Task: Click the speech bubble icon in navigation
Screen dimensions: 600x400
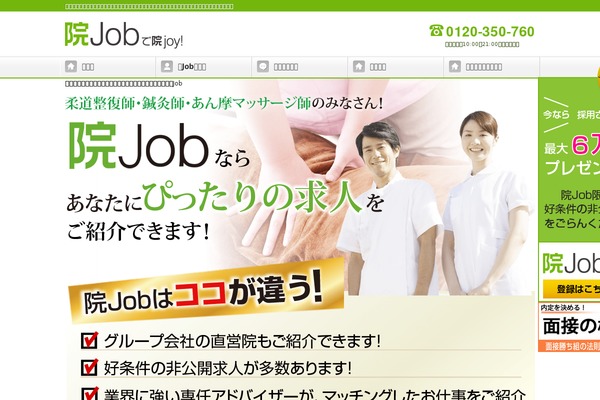Action: click(263, 66)
